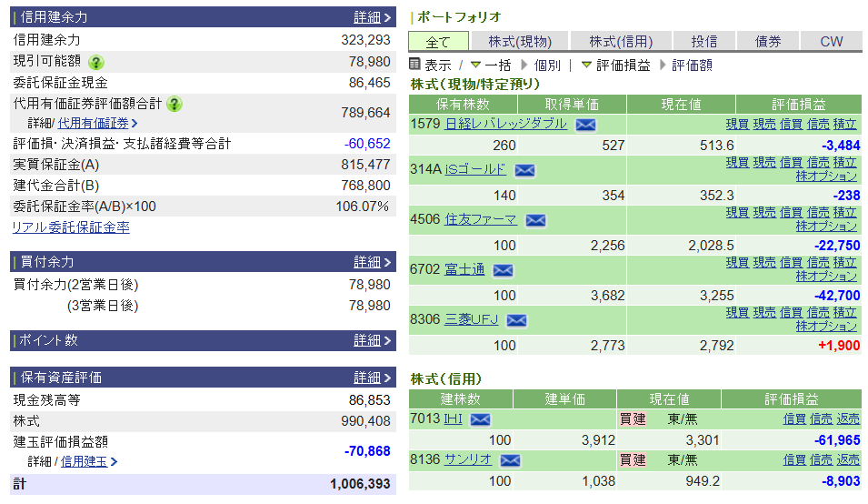Open the 投信 portfolio tab
868x504 pixels.
[703, 41]
